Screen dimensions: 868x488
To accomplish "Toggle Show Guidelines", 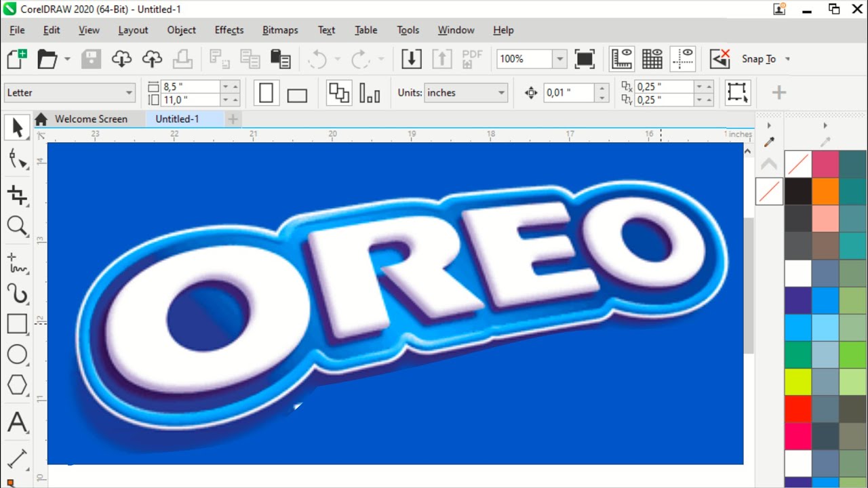I will pyautogui.click(x=683, y=59).
